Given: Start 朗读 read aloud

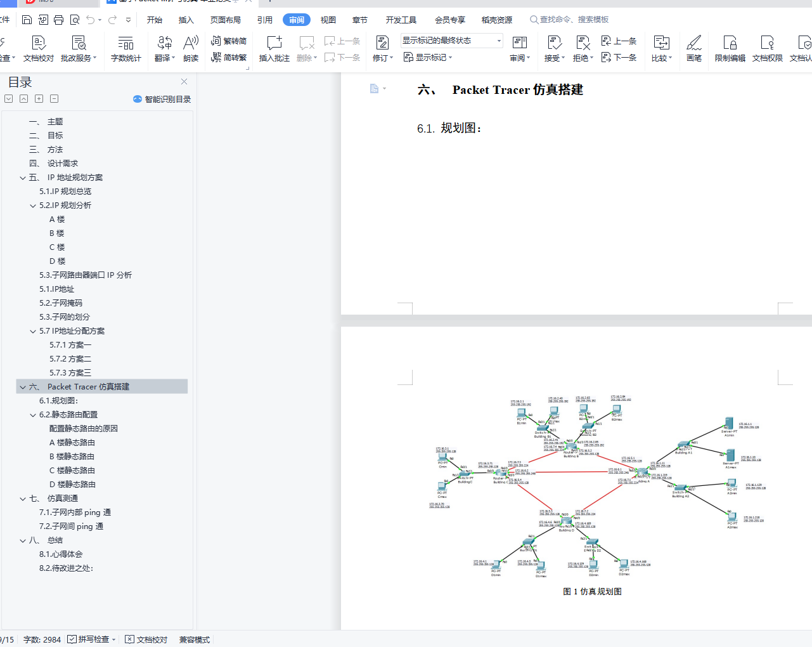Looking at the screenshot, I should (191, 49).
